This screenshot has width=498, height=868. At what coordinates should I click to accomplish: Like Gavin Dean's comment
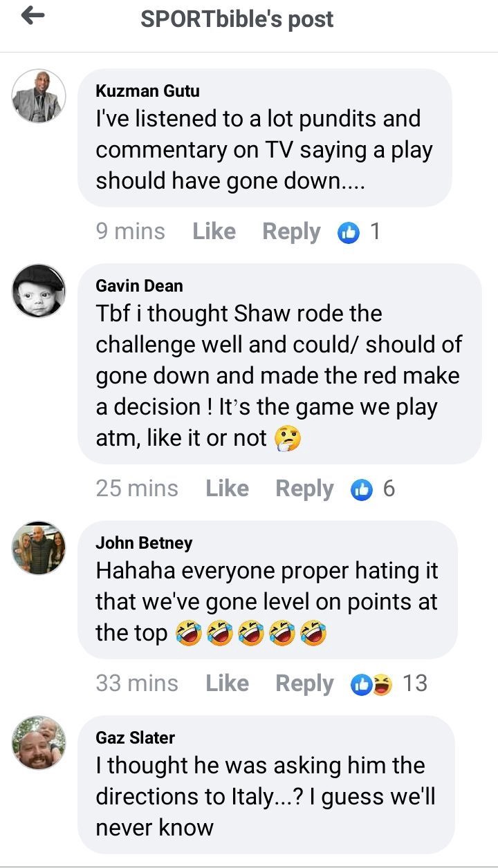[227, 488]
